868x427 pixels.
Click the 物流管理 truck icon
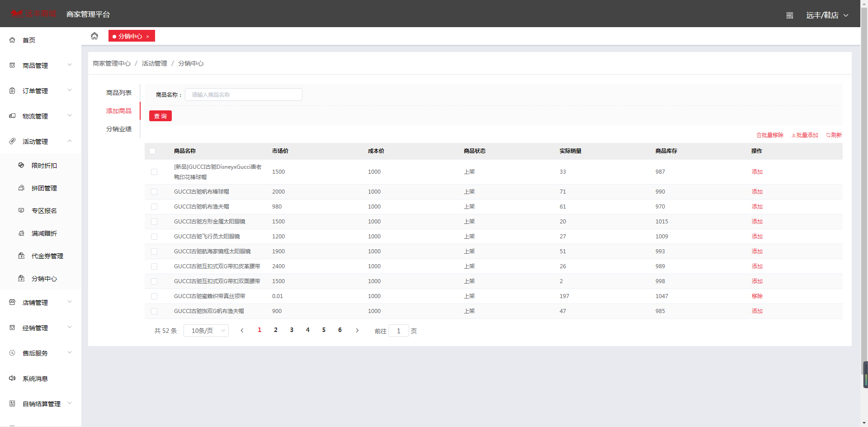coord(12,116)
